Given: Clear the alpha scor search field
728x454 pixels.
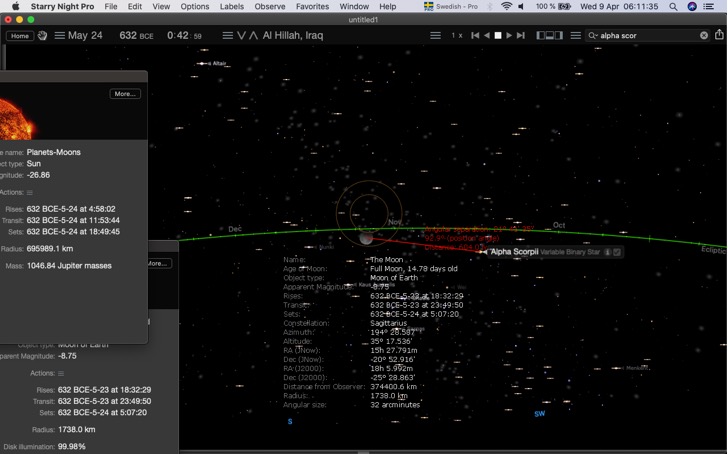Looking at the screenshot, I should [704, 35].
